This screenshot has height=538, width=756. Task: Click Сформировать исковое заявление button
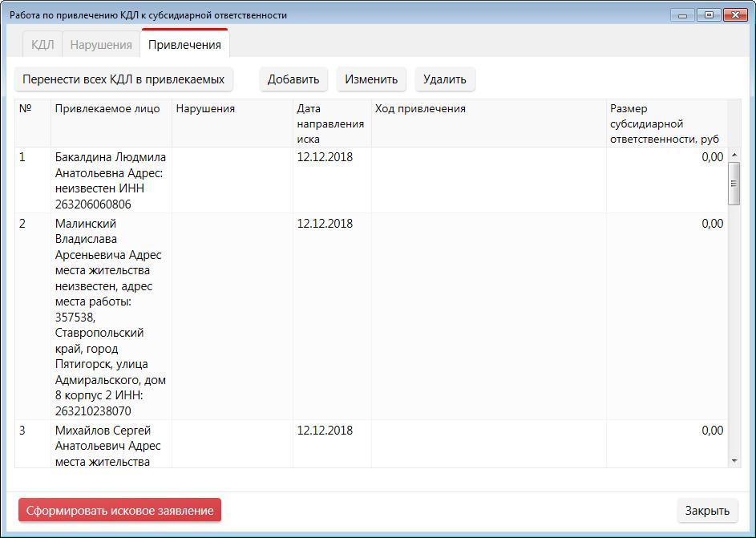[119, 511]
